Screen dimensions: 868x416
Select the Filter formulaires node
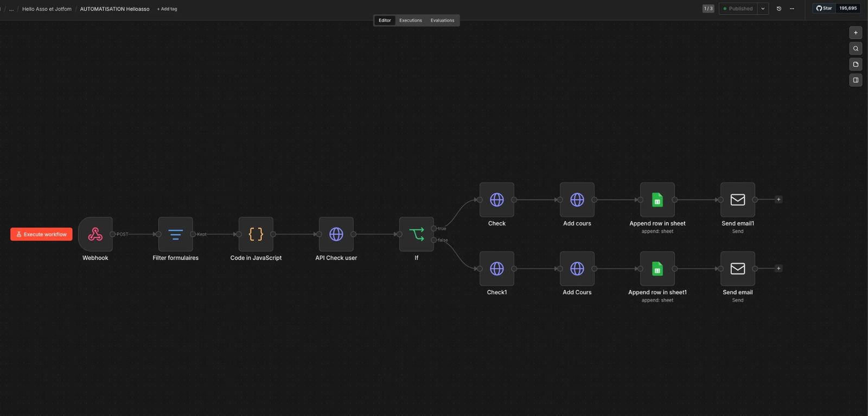[175, 234]
